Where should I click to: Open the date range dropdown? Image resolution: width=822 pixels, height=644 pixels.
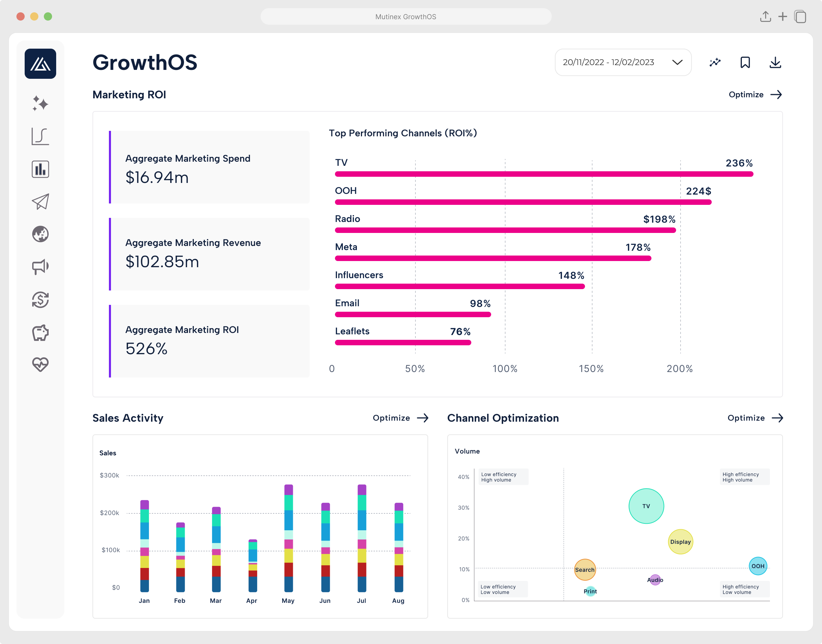623,62
